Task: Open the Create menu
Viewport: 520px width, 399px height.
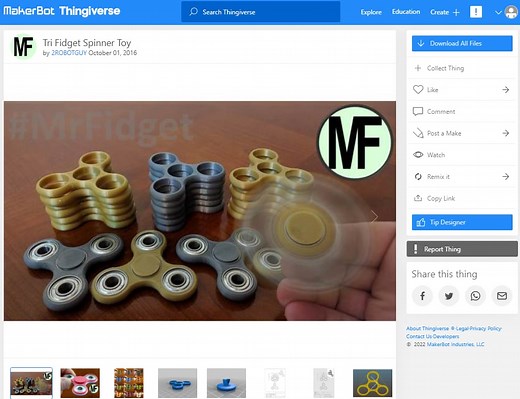Action: 445,12
